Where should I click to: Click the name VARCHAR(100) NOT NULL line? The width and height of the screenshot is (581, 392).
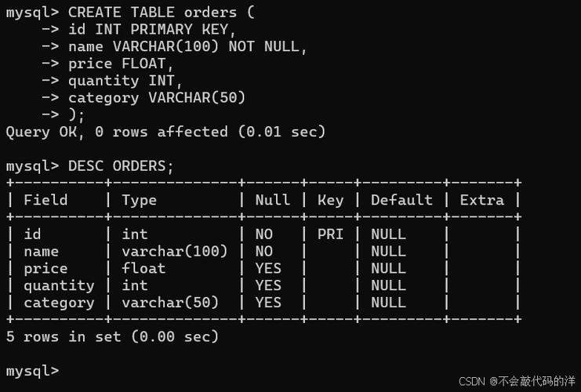point(187,46)
